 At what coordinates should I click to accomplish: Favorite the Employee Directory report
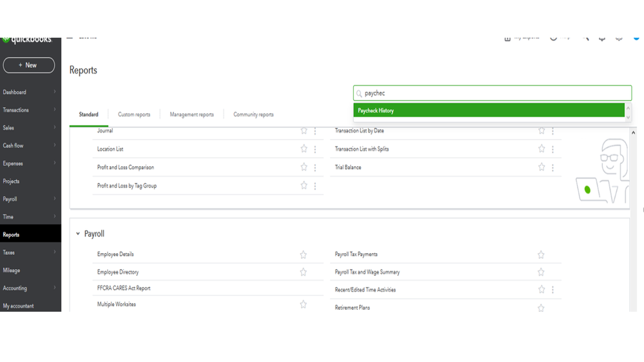coord(303,272)
